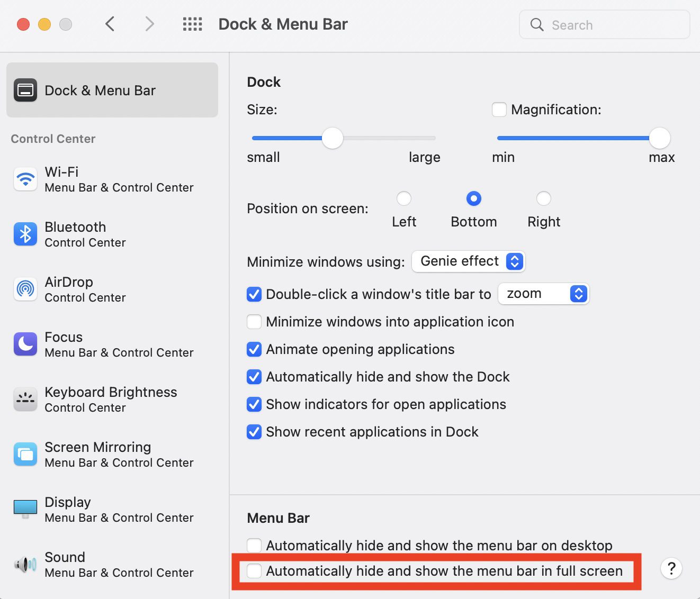Select Dock & Menu Bar sidebar item
The image size is (700, 599).
click(x=112, y=90)
